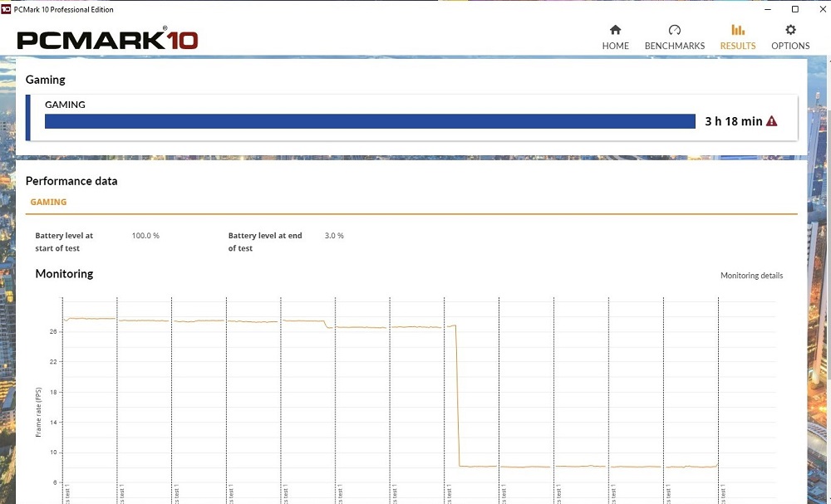Viewport: 831px width, 504px height.
Task: Click the frame rate drop on chart
Action: click(458, 395)
